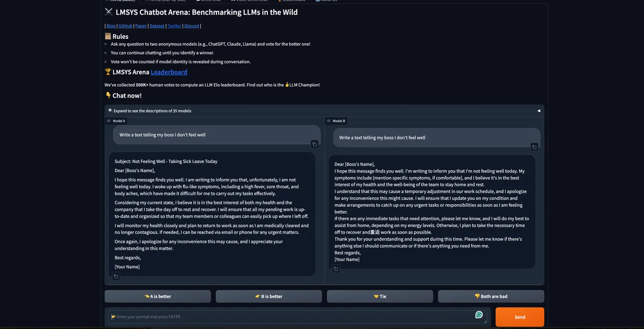
Task: Click rule 'You can continue chatting until you identify'
Action: [x=163, y=53]
